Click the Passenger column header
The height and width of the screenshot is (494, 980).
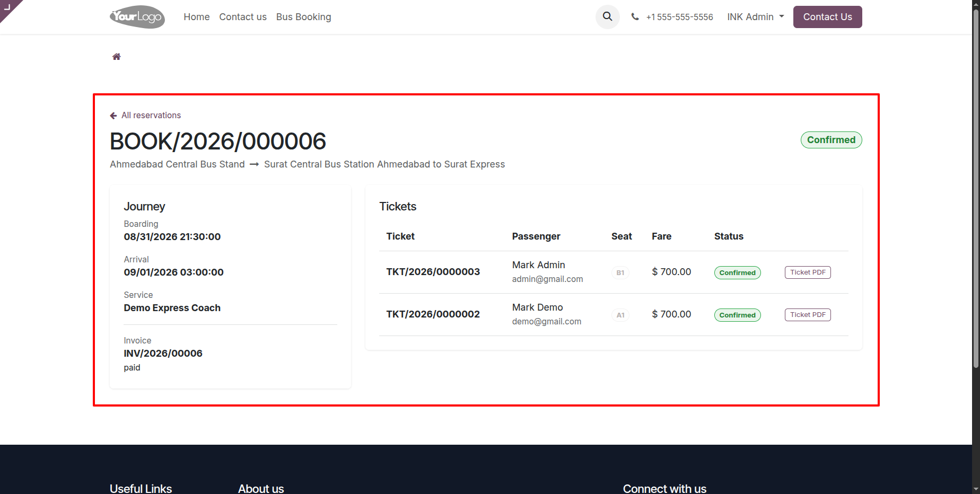[536, 236]
